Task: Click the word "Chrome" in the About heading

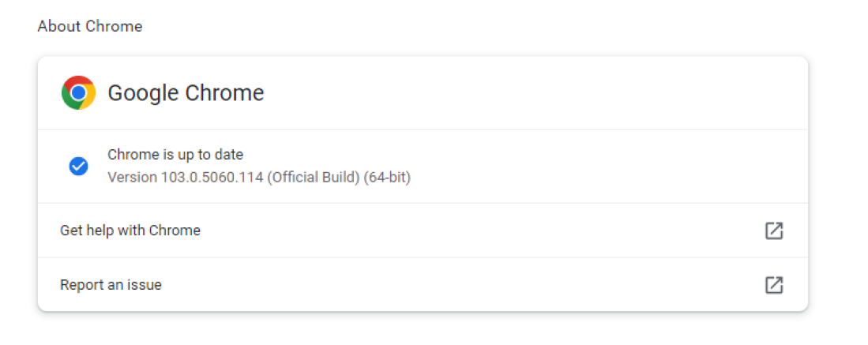Action: point(114,26)
